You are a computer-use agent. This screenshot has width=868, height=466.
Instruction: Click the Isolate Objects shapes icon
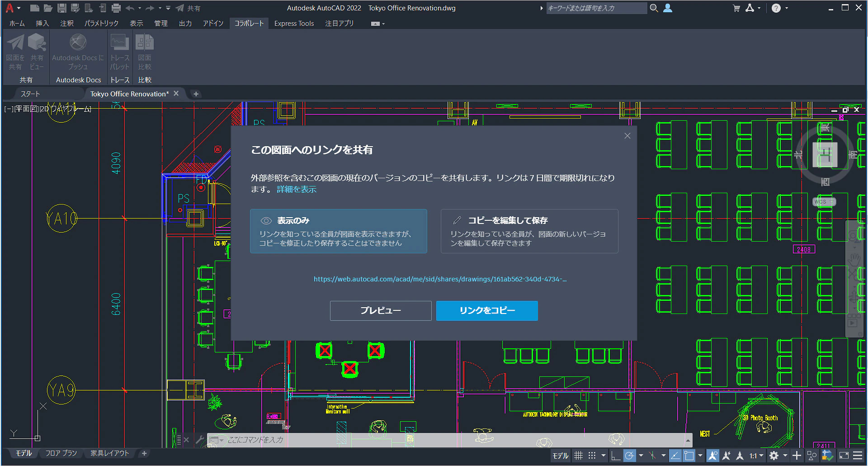tap(812, 456)
